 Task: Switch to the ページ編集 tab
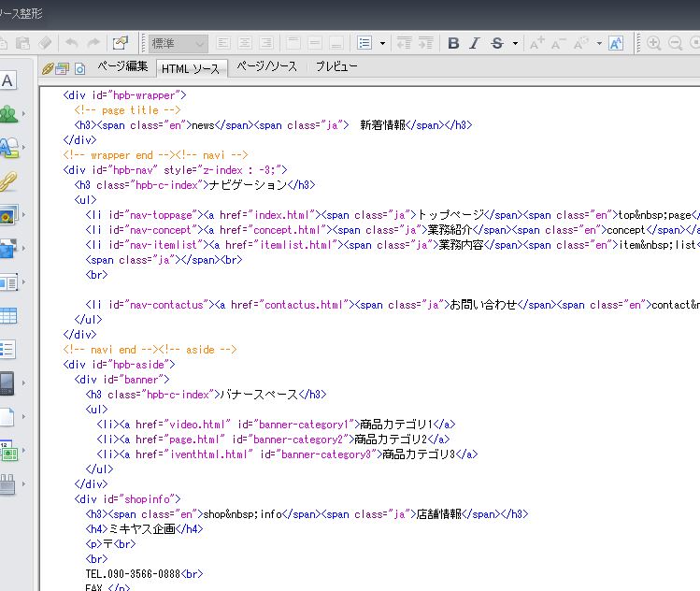[122, 66]
